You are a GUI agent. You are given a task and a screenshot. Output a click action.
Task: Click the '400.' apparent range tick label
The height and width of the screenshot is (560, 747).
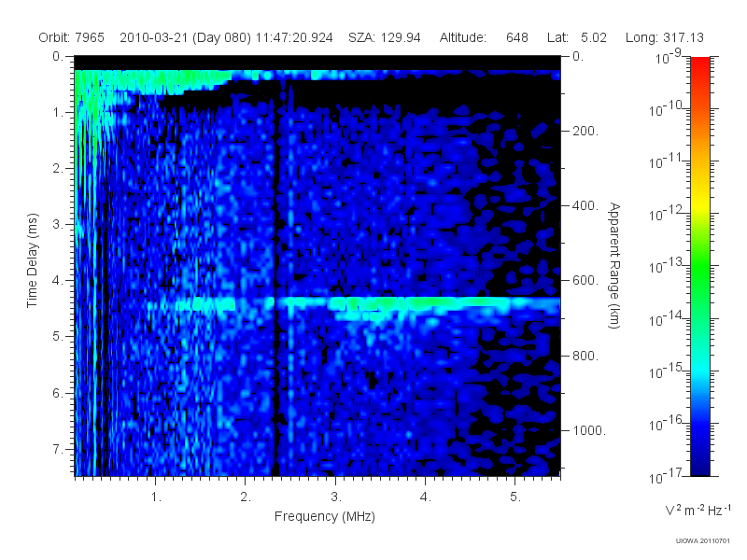(585, 205)
